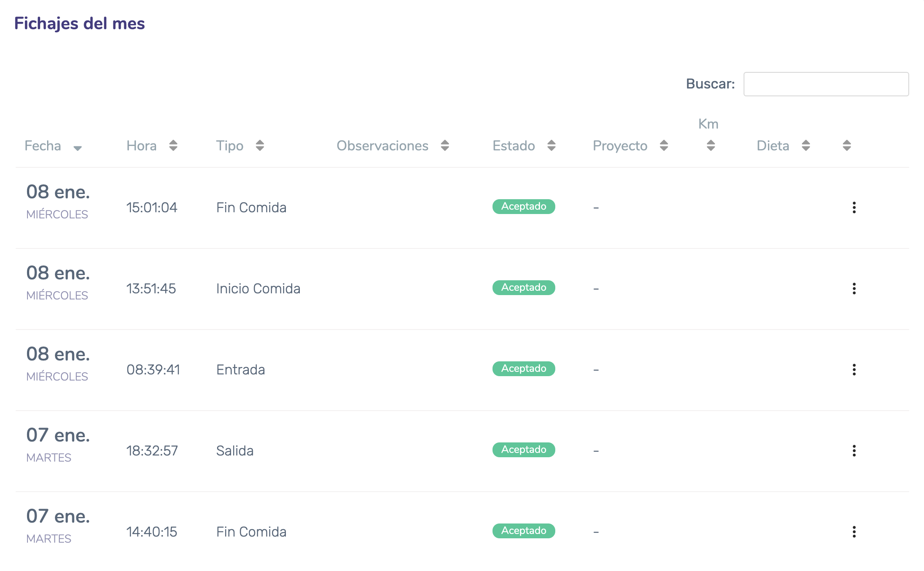
Task: Click Aceptado badge on Entrada row
Action: click(523, 369)
